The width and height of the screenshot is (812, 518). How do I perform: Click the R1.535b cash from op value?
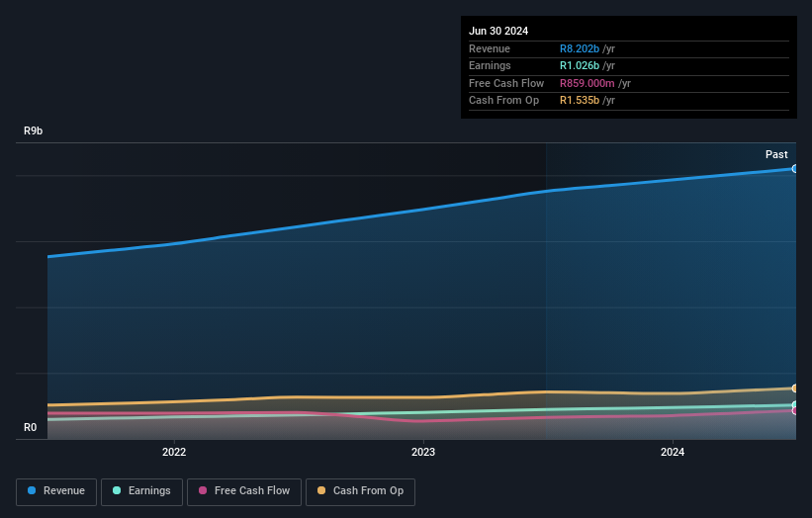click(580, 101)
